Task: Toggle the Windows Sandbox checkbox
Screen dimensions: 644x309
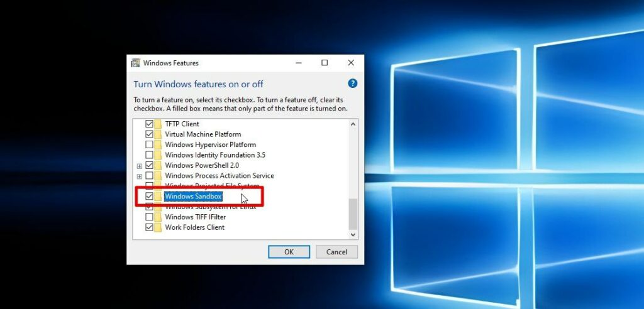Action: pyautogui.click(x=149, y=197)
